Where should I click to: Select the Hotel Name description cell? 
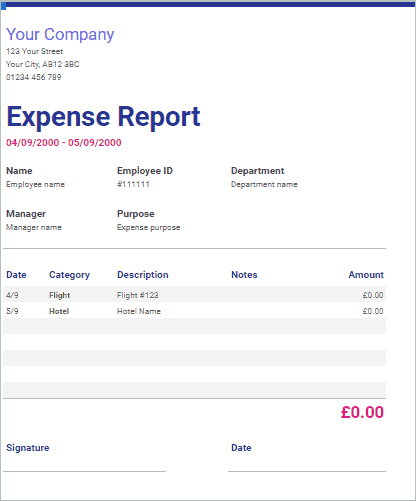coord(139,311)
